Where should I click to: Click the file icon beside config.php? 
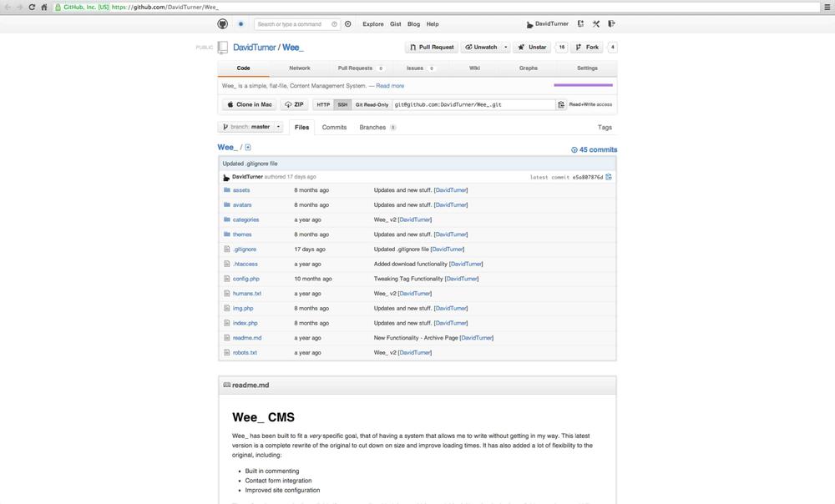(x=227, y=279)
